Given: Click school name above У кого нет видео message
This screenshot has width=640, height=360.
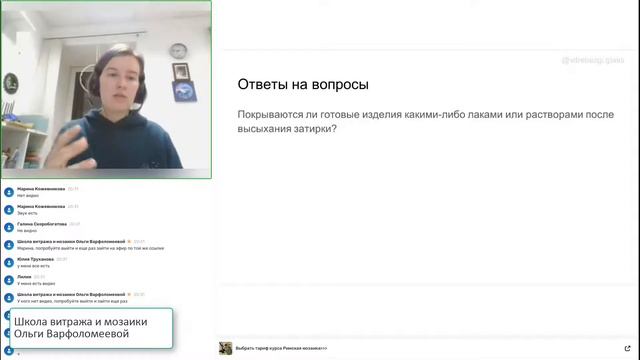Looking at the screenshot, I should click(71, 294).
